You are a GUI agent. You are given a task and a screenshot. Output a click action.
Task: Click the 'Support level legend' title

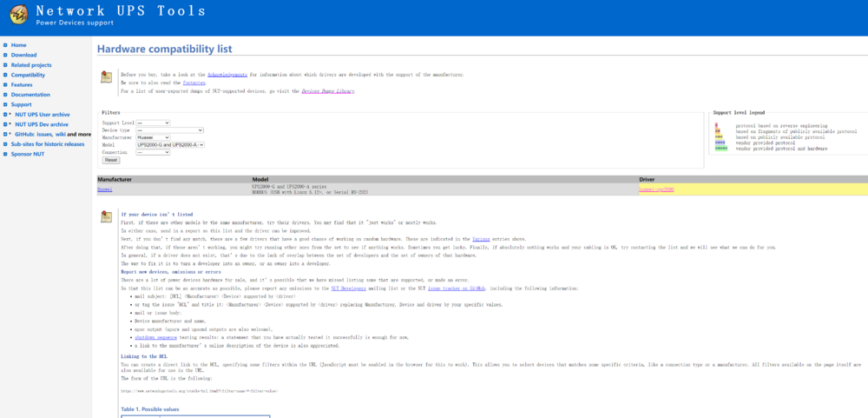pos(739,113)
